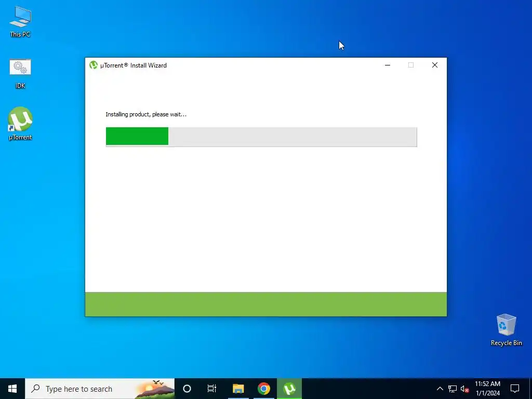This screenshot has height=399, width=532.
Task: Click the µTorrent logo in installer title bar
Action: tap(94, 65)
